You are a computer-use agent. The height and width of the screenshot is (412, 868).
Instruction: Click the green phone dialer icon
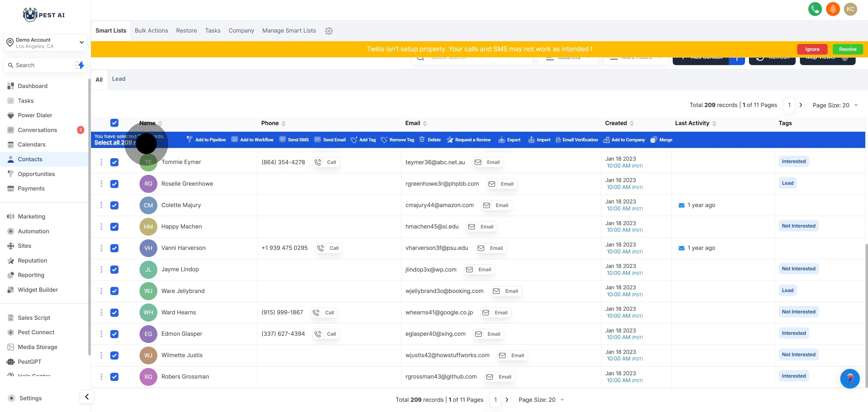pyautogui.click(x=814, y=9)
